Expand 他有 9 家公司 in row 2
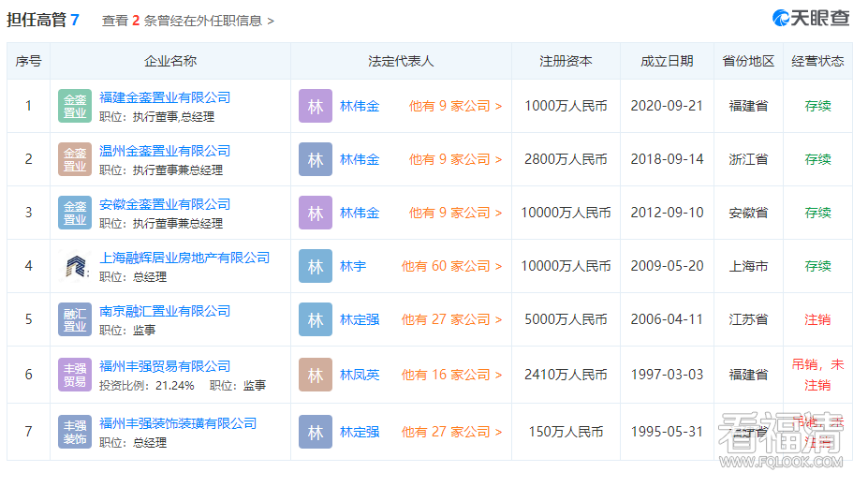 455,159
